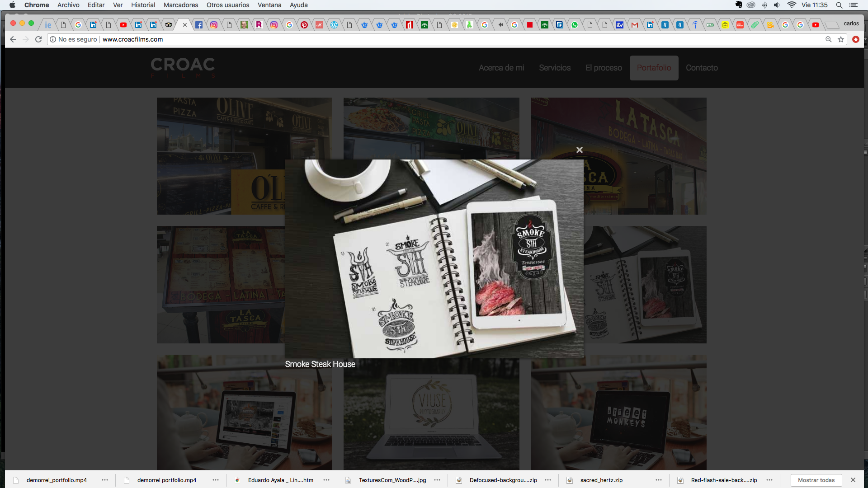Open Spotlight search in the menu bar

839,5
